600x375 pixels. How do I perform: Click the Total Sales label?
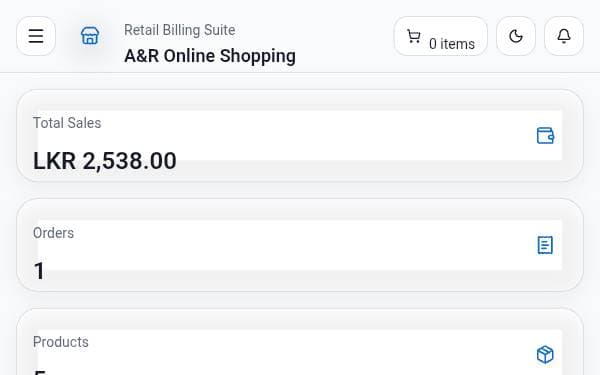point(67,123)
